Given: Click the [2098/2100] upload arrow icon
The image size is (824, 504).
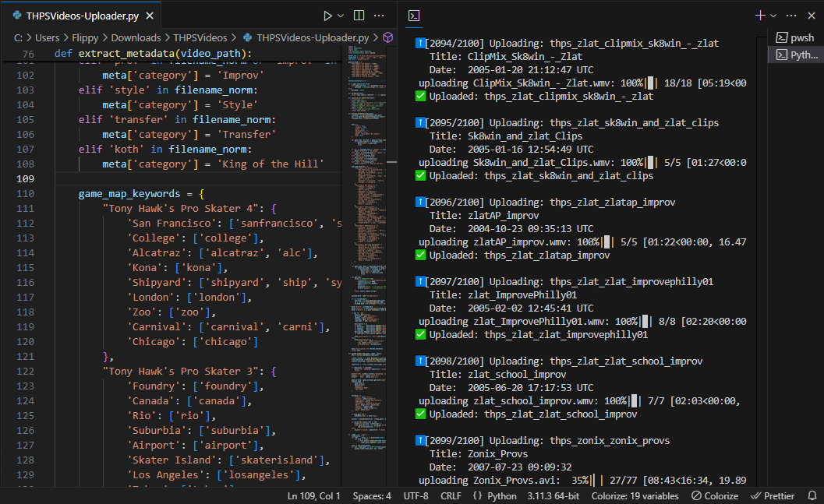Looking at the screenshot, I should pos(420,361).
